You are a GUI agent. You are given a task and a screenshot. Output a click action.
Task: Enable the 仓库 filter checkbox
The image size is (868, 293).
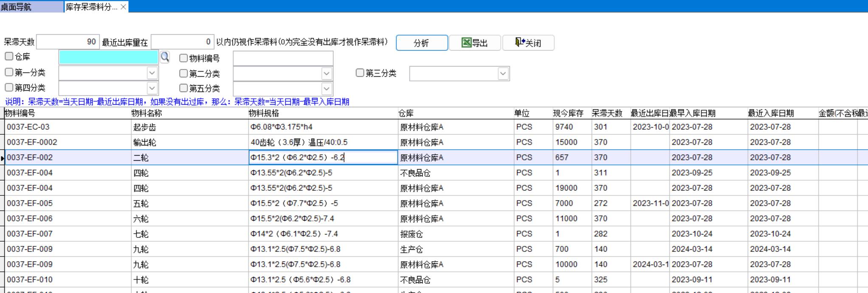9,56
